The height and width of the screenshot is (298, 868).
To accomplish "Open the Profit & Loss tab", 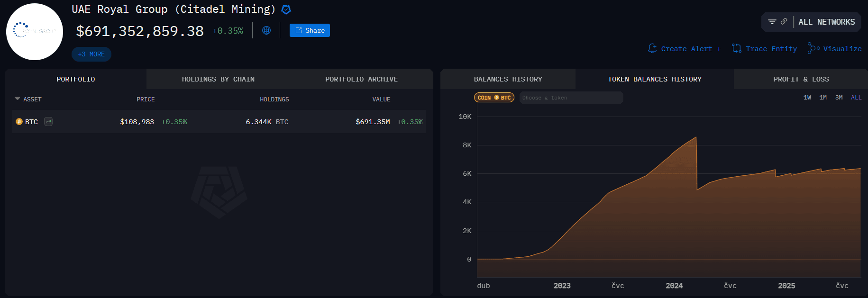I will pos(801,79).
